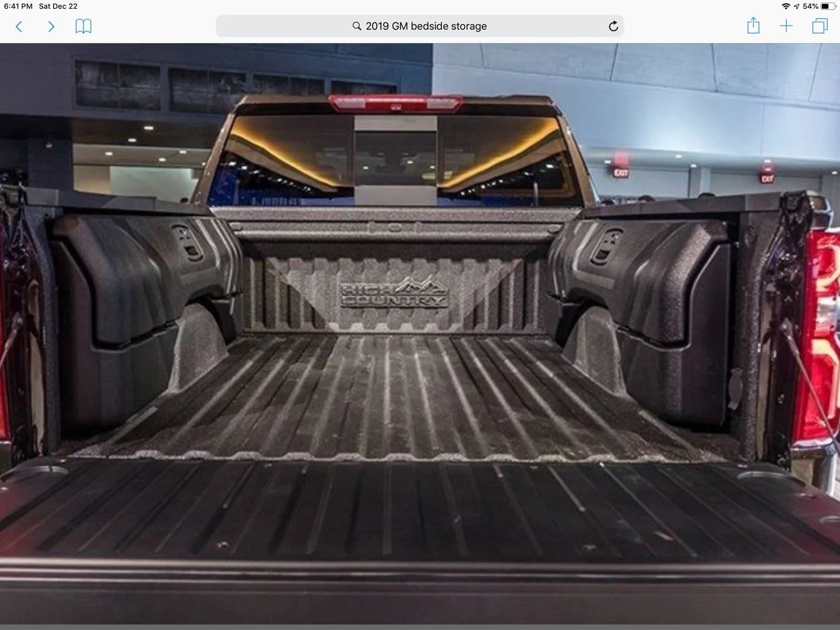Tap the location arrow status icon

[x=796, y=6]
